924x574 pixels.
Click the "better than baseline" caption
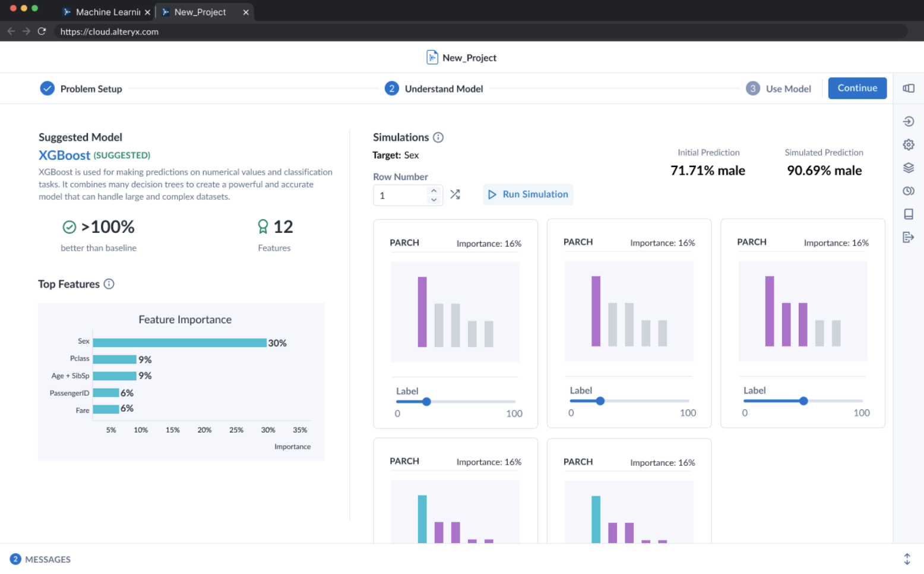pyautogui.click(x=99, y=248)
